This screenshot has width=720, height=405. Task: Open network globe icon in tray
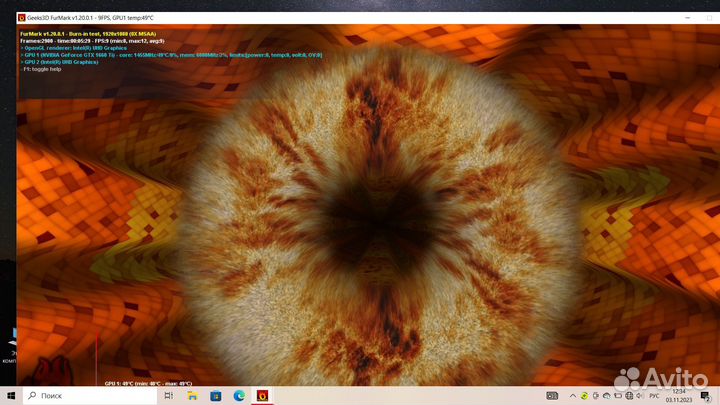(x=629, y=396)
